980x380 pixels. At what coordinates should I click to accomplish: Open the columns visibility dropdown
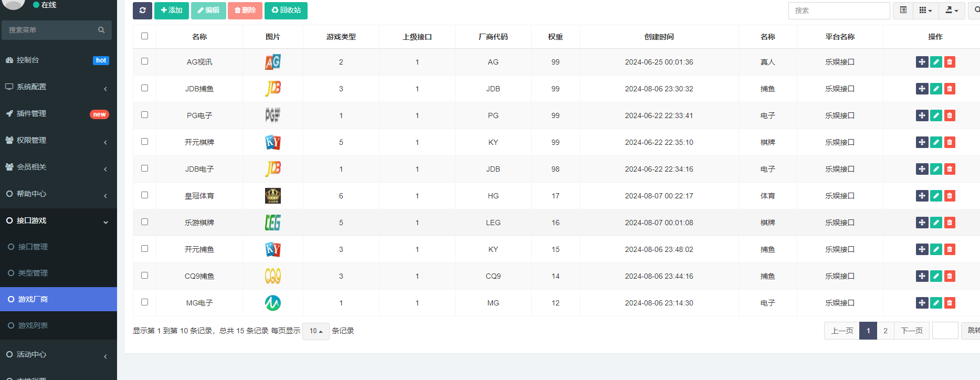[x=925, y=10]
